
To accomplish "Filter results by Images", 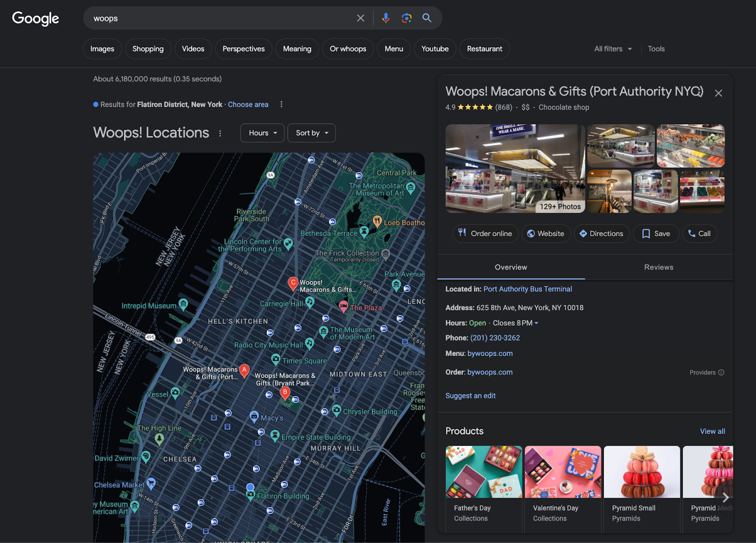I will [x=102, y=49].
